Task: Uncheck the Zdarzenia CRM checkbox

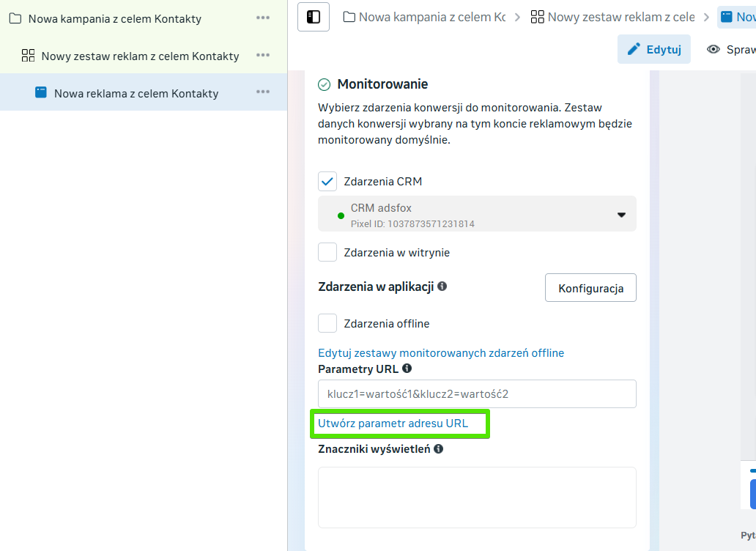Action: point(327,182)
